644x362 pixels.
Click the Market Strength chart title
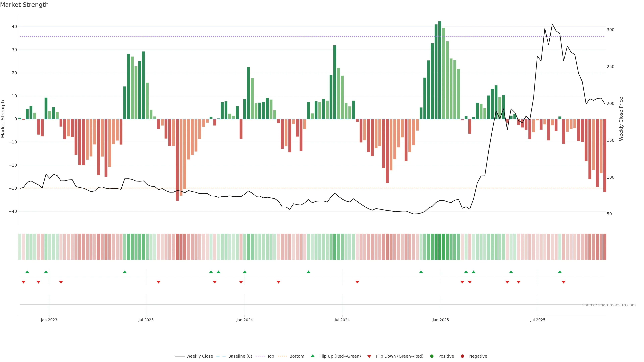[x=24, y=5]
